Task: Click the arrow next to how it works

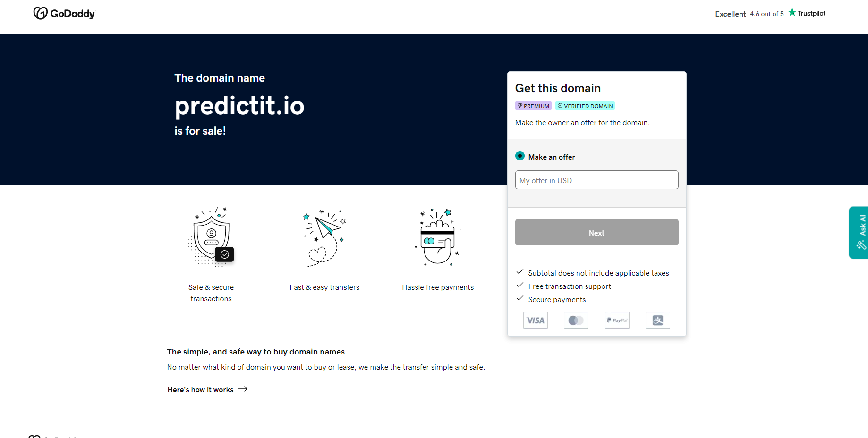Action: point(243,389)
